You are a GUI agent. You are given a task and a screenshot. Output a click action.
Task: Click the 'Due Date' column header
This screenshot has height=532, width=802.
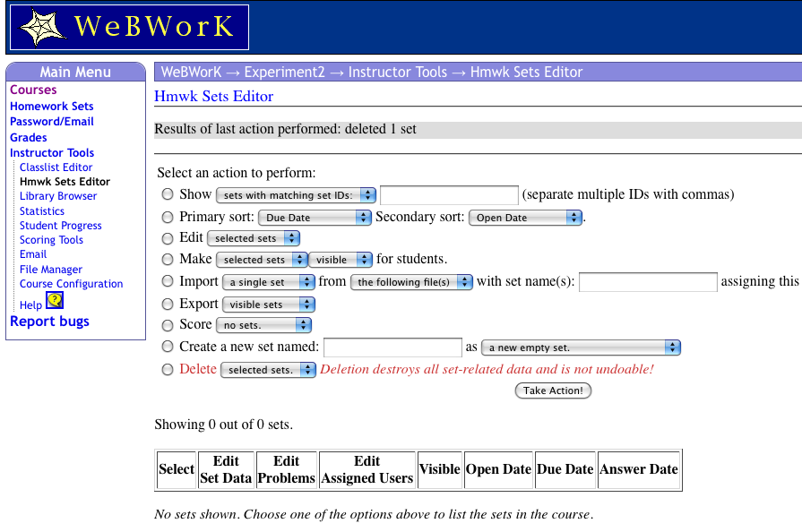(565, 469)
